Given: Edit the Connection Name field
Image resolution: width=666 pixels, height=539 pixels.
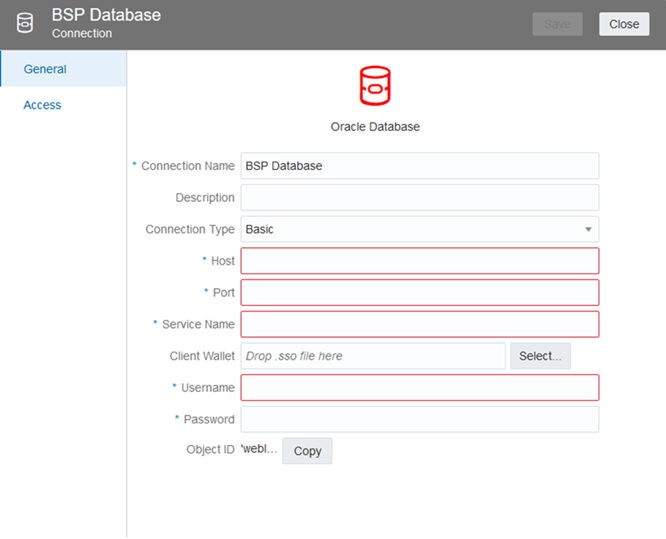Looking at the screenshot, I should tap(420, 166).
